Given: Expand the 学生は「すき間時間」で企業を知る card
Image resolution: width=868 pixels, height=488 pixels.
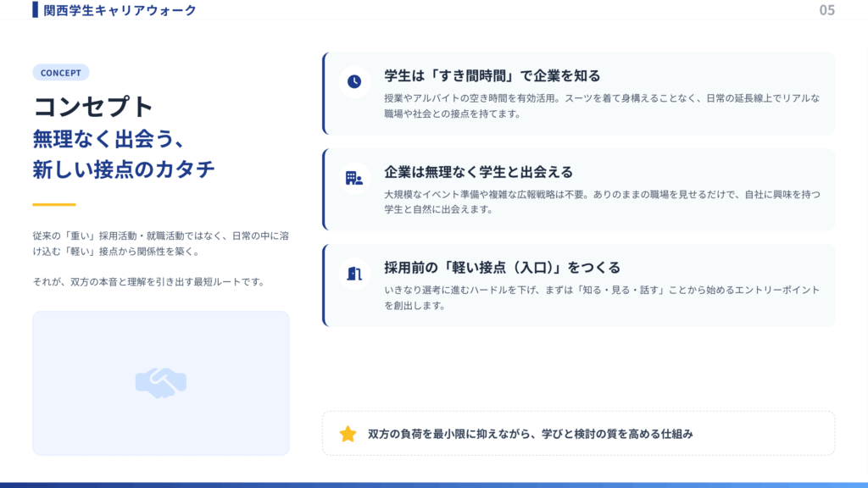Looking at the screenshot, I should pyautogui.click(x=579, y=93).
